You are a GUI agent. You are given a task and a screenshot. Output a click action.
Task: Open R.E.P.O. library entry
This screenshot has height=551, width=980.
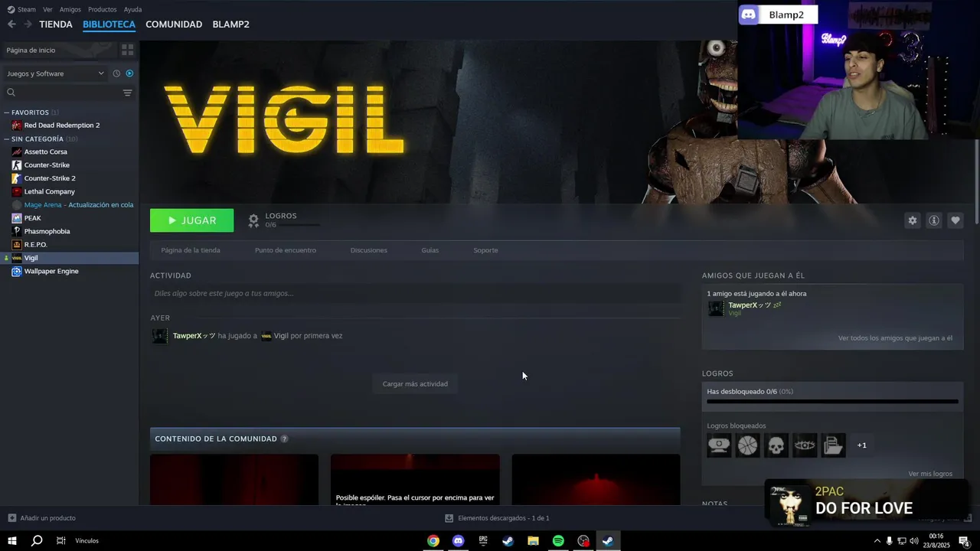tap(36, 245)
